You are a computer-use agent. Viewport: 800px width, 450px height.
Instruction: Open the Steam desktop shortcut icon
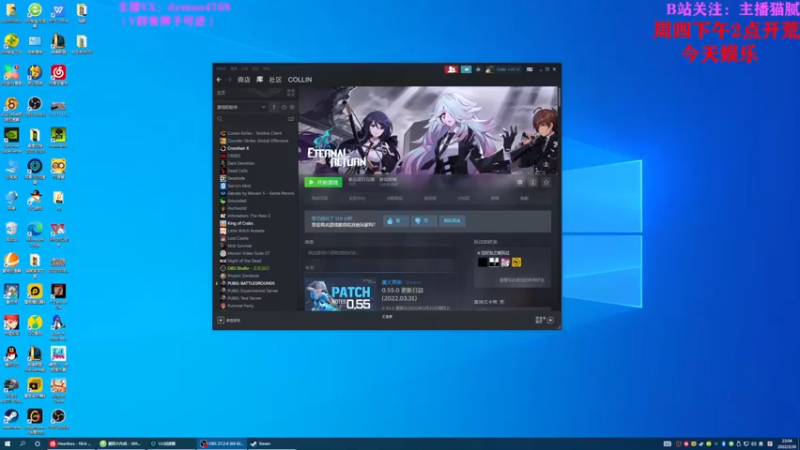coord(11,419)
